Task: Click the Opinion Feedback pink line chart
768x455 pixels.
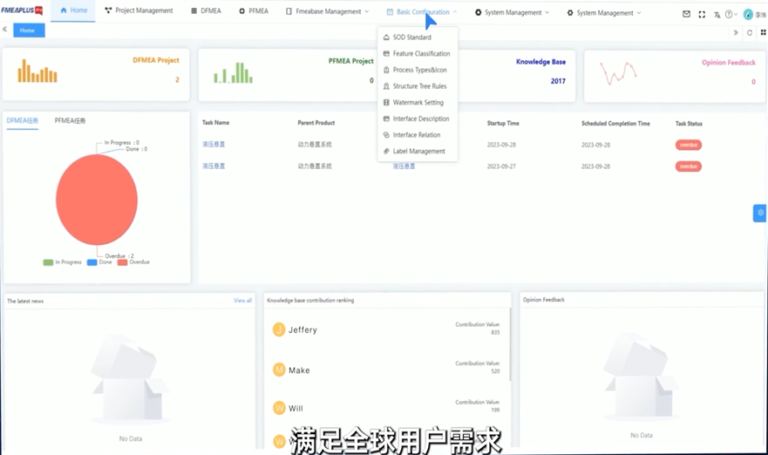Action: (618, 73)
